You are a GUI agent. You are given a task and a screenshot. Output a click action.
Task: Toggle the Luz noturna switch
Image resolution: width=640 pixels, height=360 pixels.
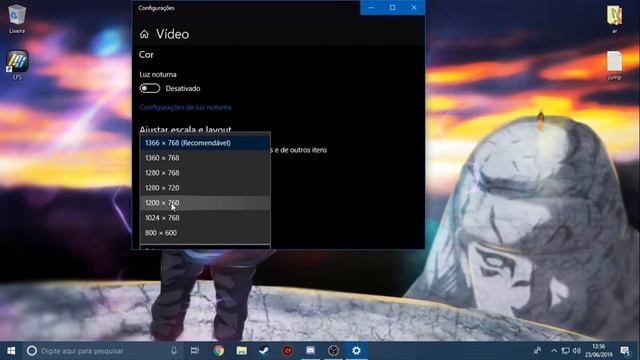point(150,88)
